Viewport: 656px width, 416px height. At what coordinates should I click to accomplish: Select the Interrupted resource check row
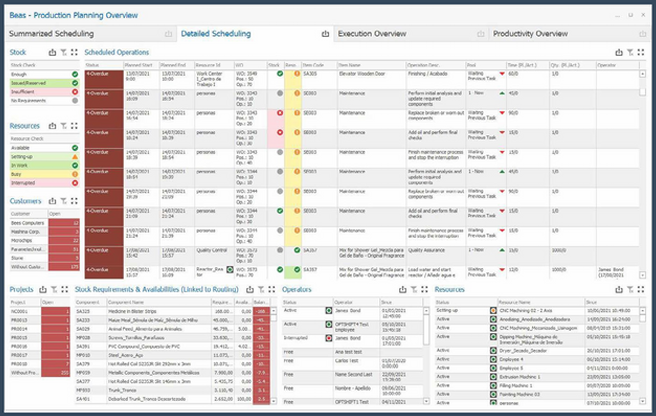(x=35, y=184)
